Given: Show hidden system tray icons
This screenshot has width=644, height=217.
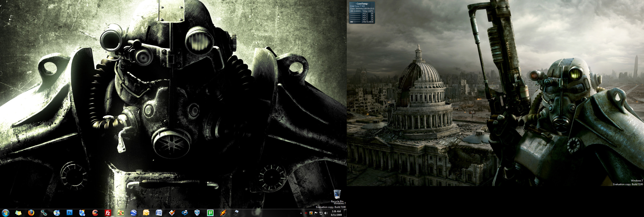Looking at the screenshot, I should (x=301, y=213).
